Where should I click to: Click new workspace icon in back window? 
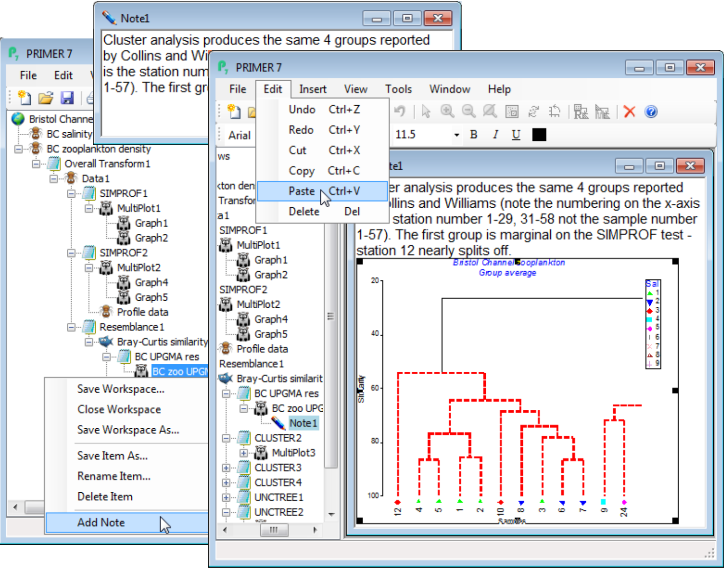[24, 98]
